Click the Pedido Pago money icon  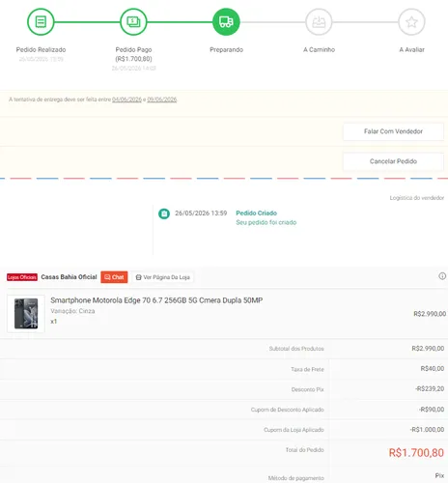click(x=133, y=22)
